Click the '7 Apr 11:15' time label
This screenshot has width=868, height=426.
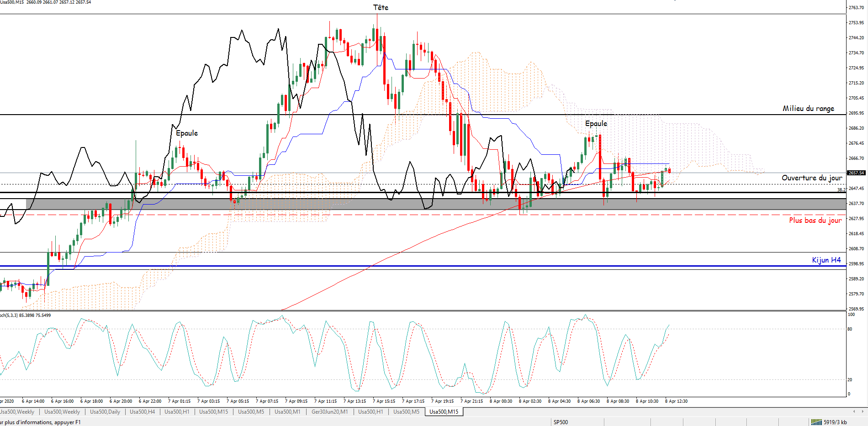326,401
